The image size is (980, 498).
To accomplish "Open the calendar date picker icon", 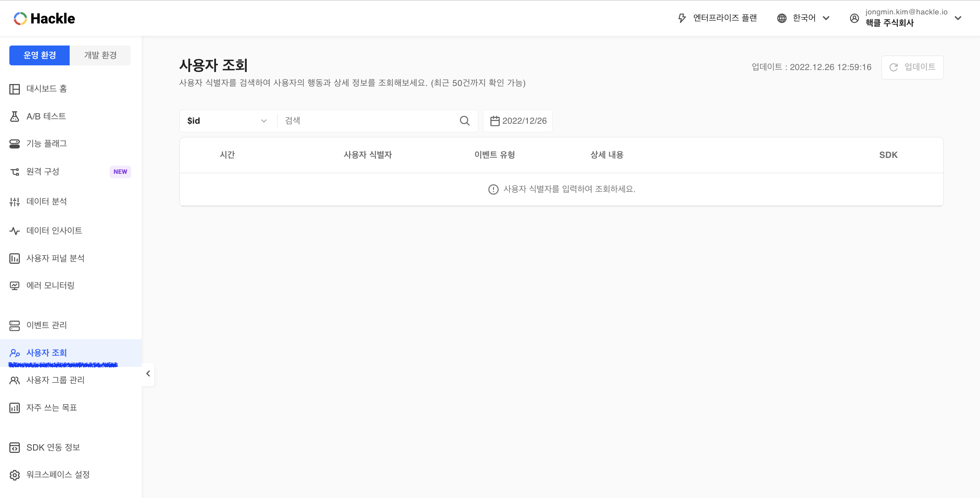I will point(495,121).
